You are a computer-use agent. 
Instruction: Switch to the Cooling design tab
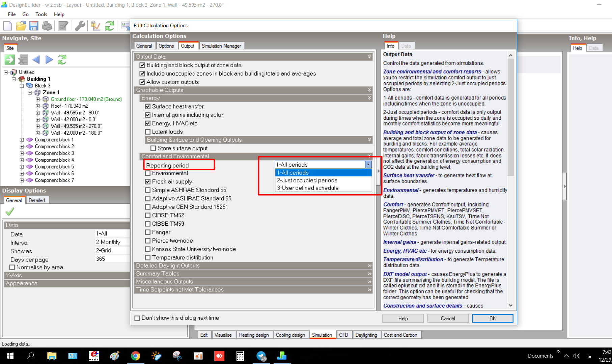[290, 335]
